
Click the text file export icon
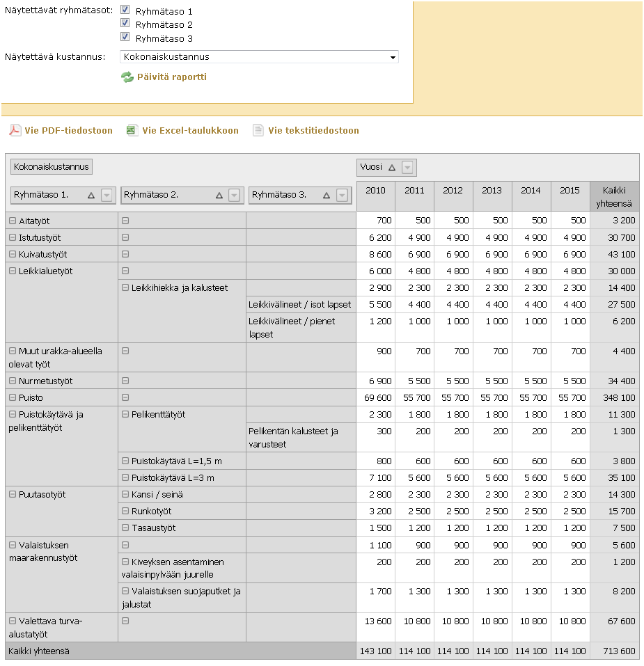[258, 130]
